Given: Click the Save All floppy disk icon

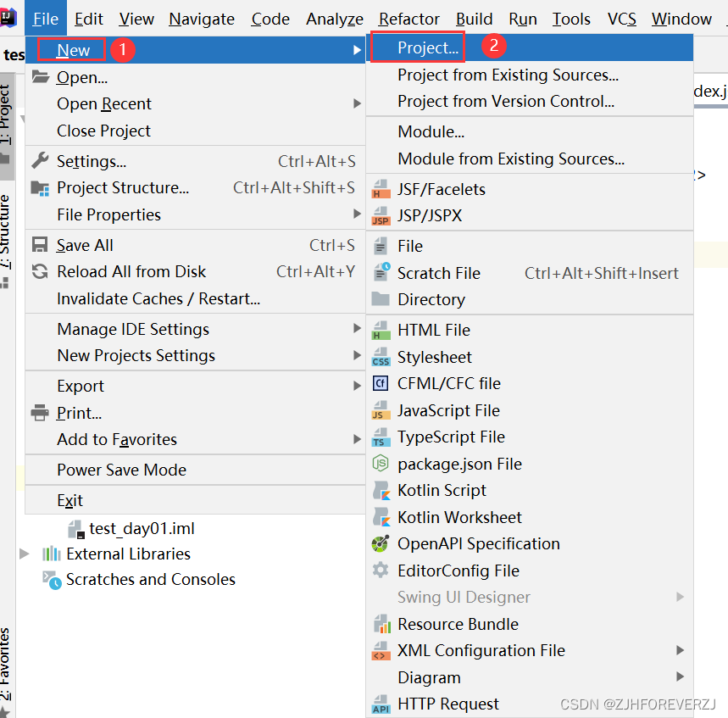Looking at the screenshot, I should (40, 244).
